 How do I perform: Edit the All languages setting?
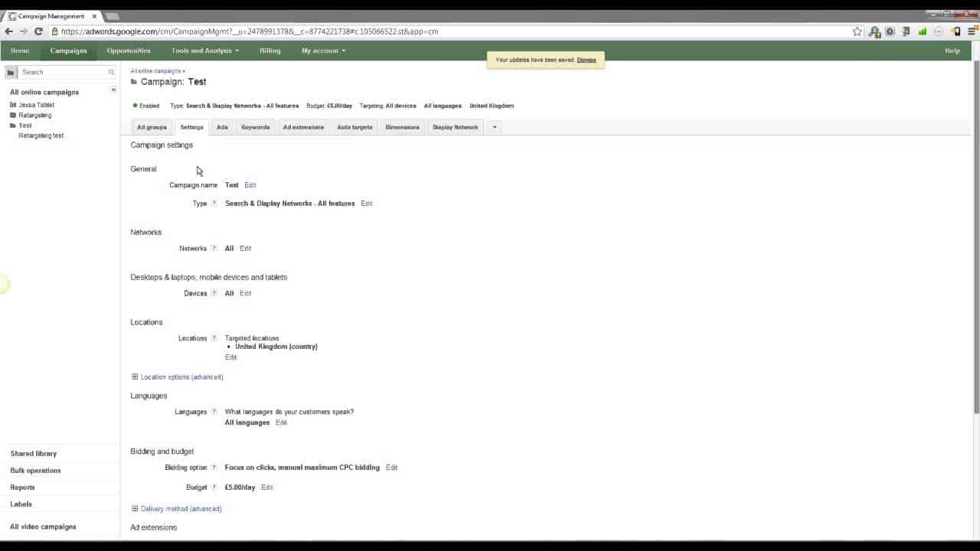(282, 422)
